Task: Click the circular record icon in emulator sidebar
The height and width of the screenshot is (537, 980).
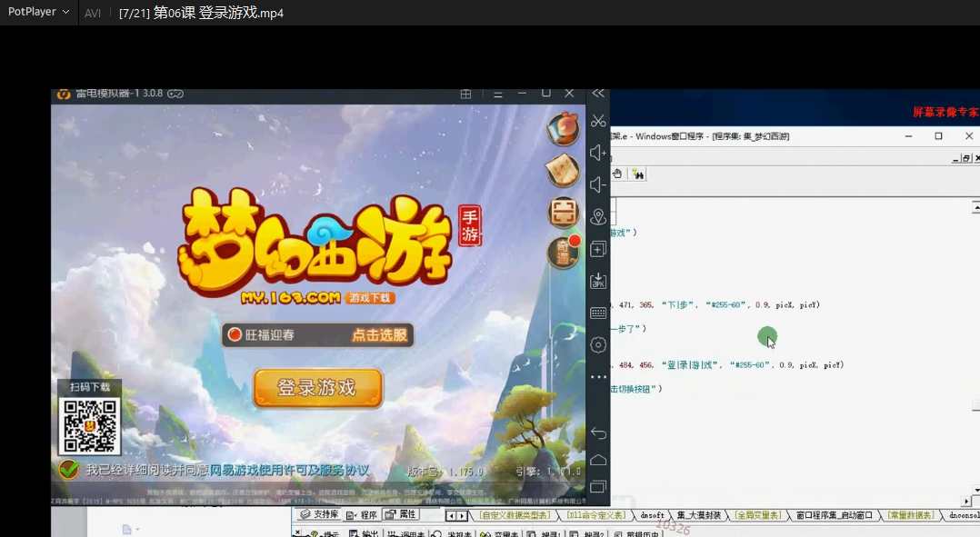Action: [598, 344]
